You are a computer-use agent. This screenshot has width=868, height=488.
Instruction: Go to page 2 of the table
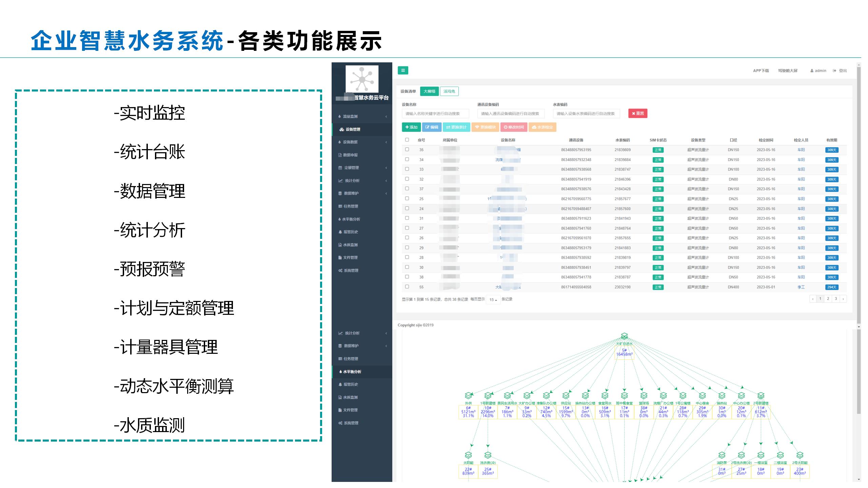tap(828, 299)
